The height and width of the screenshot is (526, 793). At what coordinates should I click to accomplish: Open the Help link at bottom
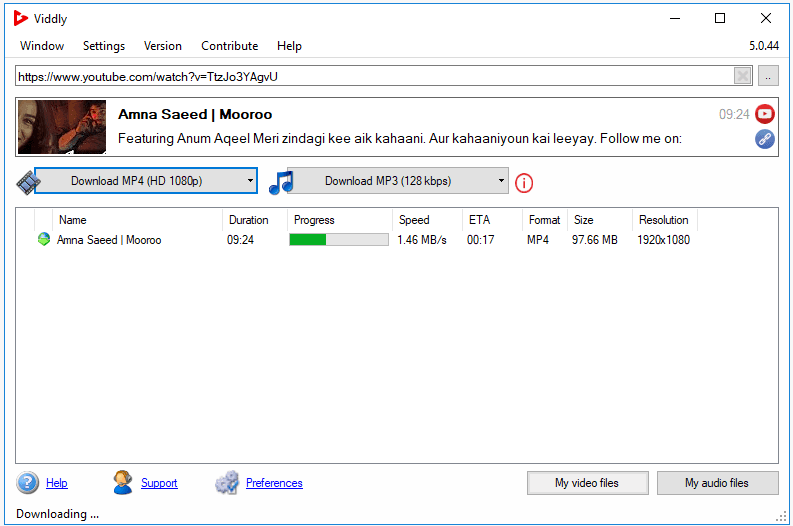click(57, 483)
